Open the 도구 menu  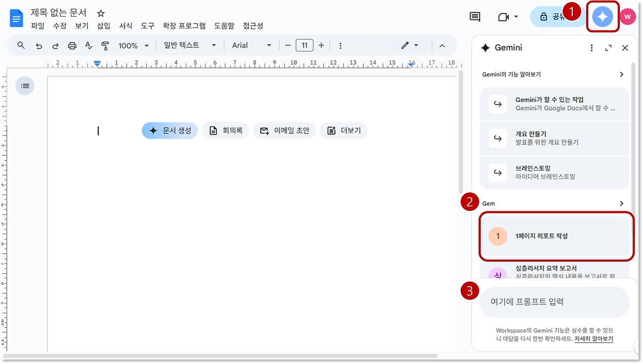tap(148, 26)
